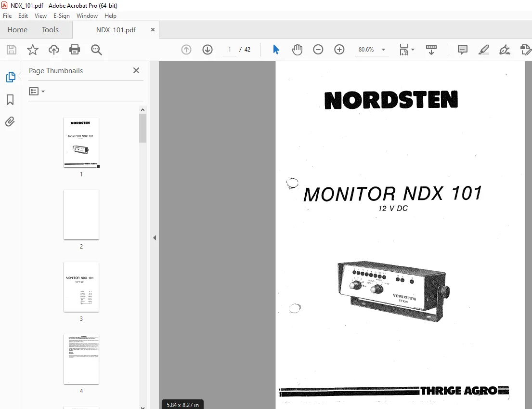The width and height of the screenshot is (532, 409).
Task: Switch to the Home tab
Action: click(17, 29)
